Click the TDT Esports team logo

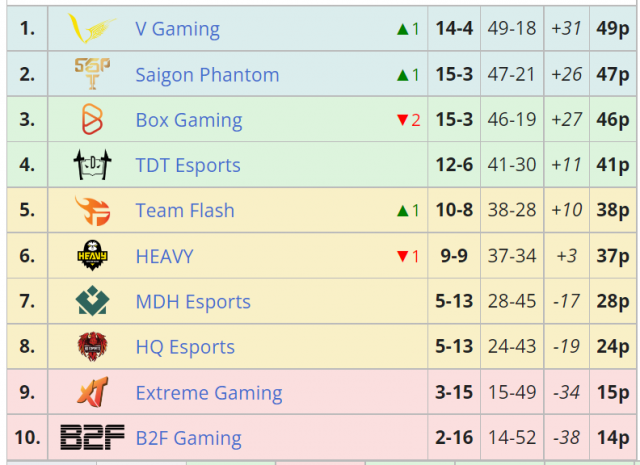(91, 165)
